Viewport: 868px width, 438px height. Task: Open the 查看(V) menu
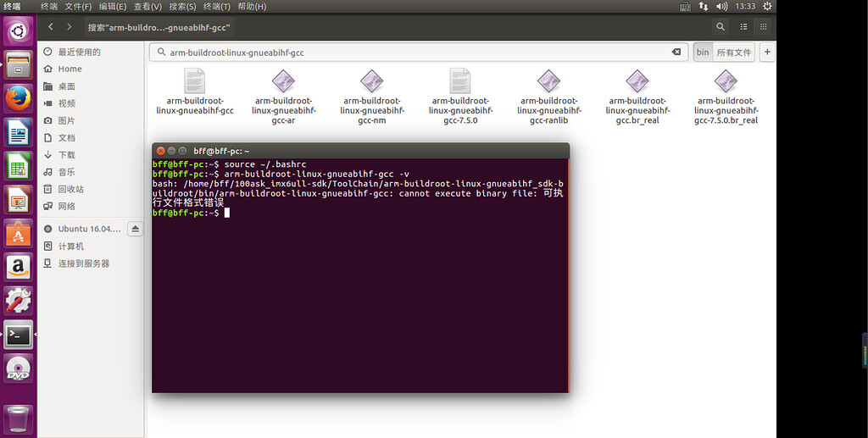coord(147,6)
